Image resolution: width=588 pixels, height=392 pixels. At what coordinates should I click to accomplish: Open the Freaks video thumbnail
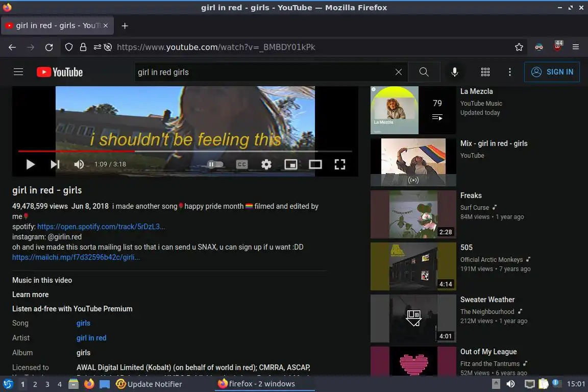[x=413, y=214]
